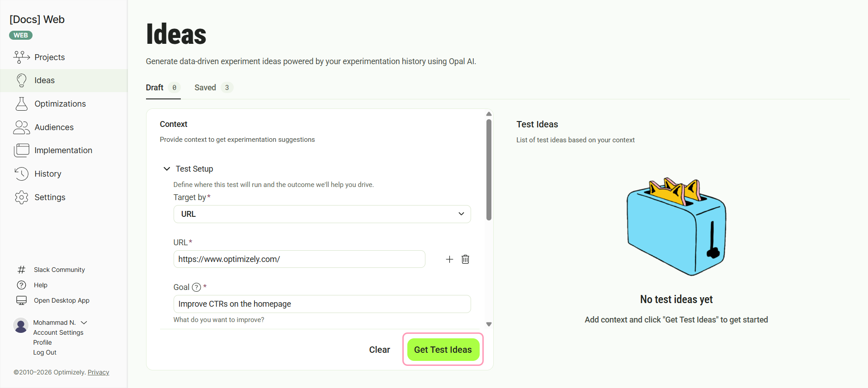
Task: Open the Target by URL dropdown
Action: (x=322, y=214)
